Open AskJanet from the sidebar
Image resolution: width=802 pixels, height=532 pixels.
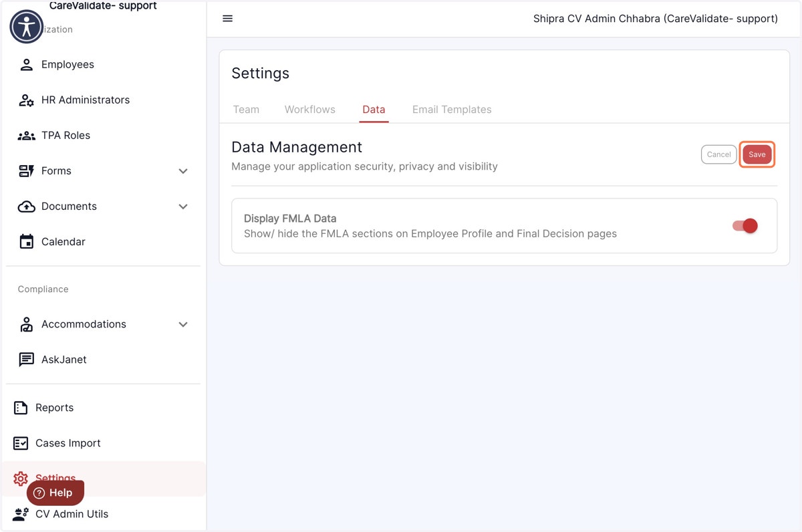(64, 360)
